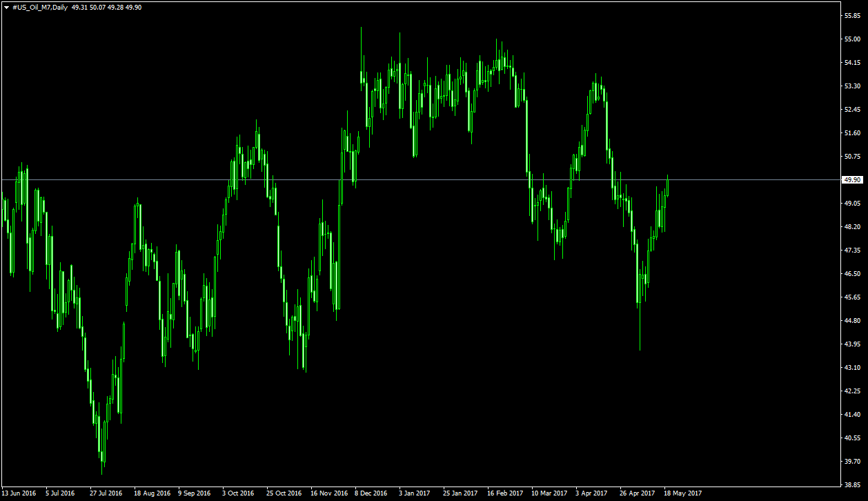Click the 46.50 price axis label
The image size is (868, 501).
tap(852, 273)
